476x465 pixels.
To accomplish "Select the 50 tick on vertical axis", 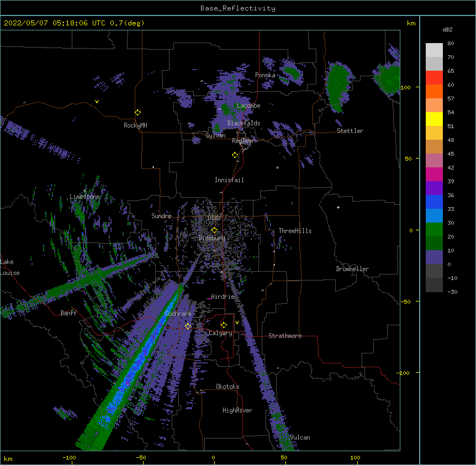I will [408, 158].
